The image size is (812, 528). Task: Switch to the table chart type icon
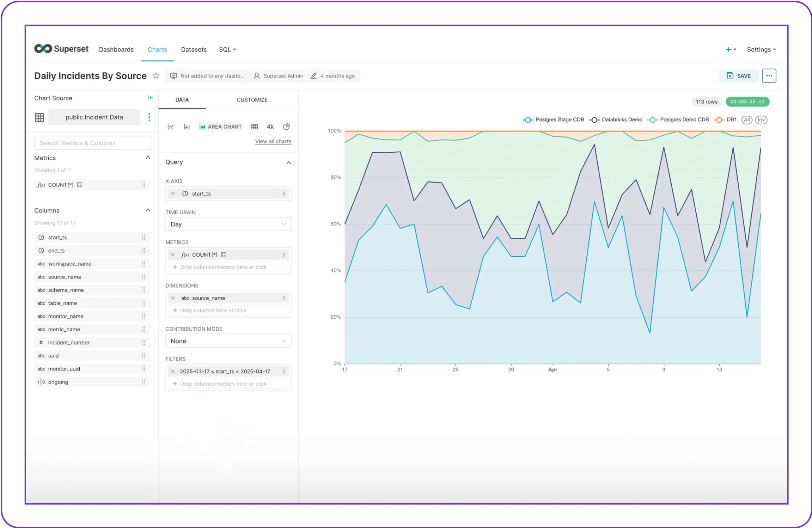(255, 126)
